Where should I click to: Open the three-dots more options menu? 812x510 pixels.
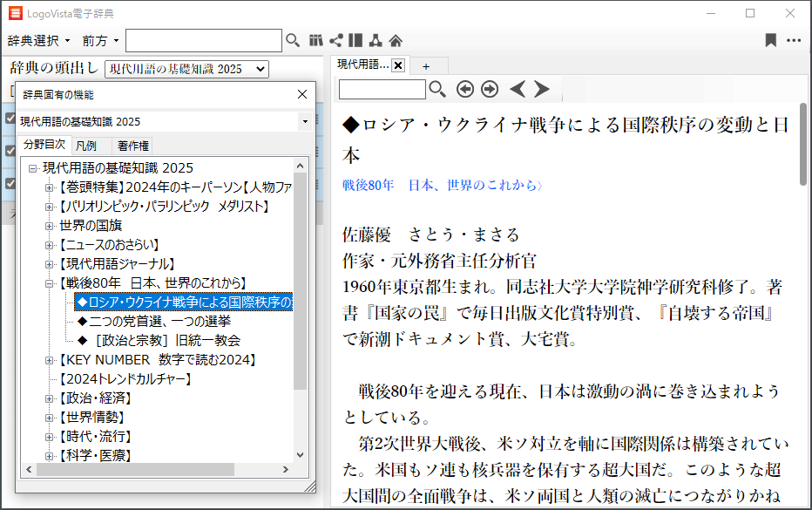tap(794, 40)
